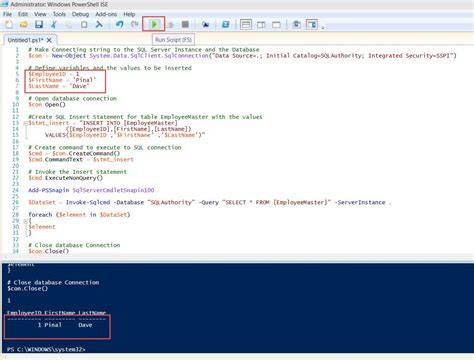Collapse the foreach block brace at line 29
The height and width of the screenshot is (360, 474).
[x=25, y=221]
